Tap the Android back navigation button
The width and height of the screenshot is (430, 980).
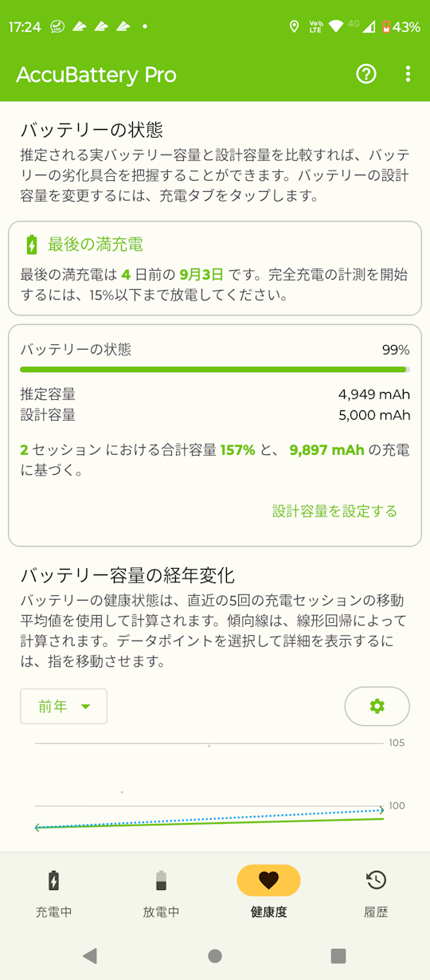(x=90, y=955)
